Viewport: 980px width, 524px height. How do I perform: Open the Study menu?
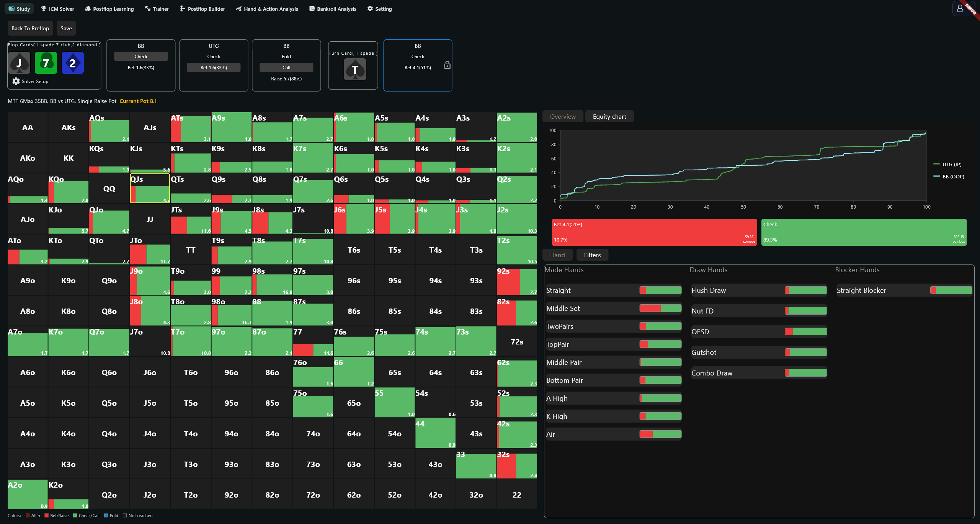pyautogui.click(x=19, y=8)
